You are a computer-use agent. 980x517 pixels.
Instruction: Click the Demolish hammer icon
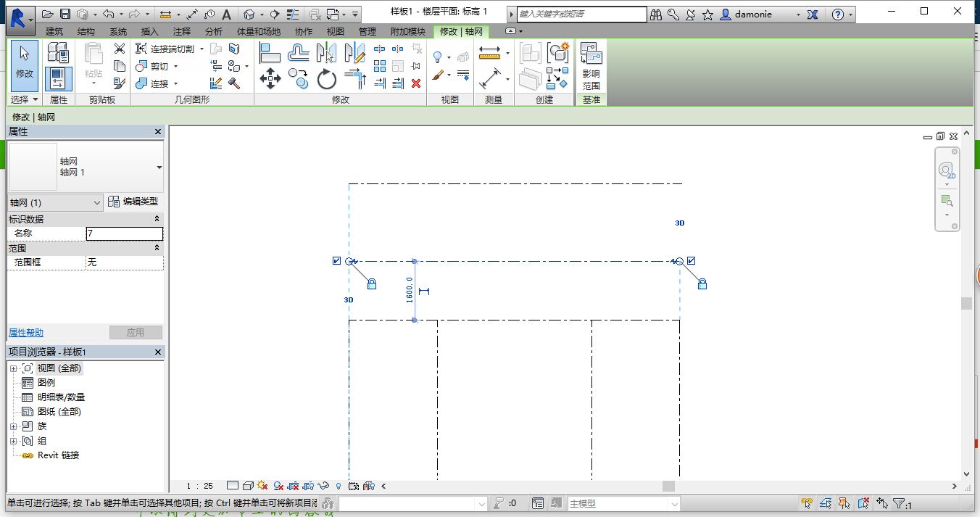click(x=234, y=83)
